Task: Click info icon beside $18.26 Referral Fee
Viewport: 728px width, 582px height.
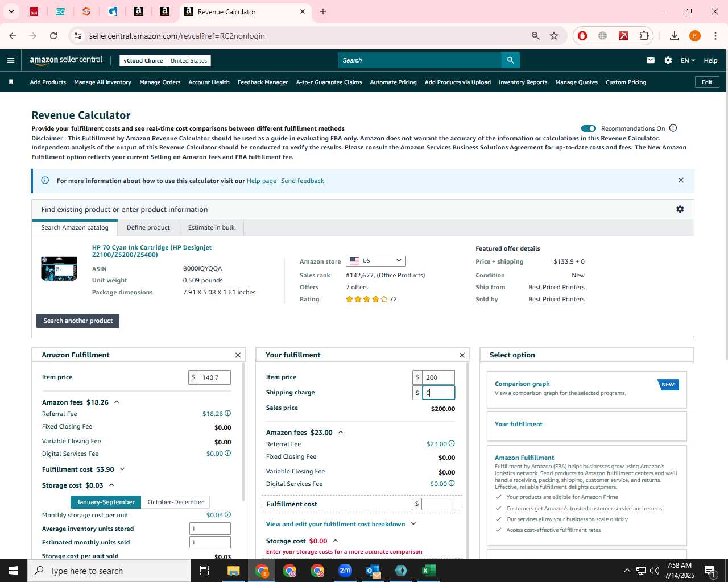Action: pos(227,414)
